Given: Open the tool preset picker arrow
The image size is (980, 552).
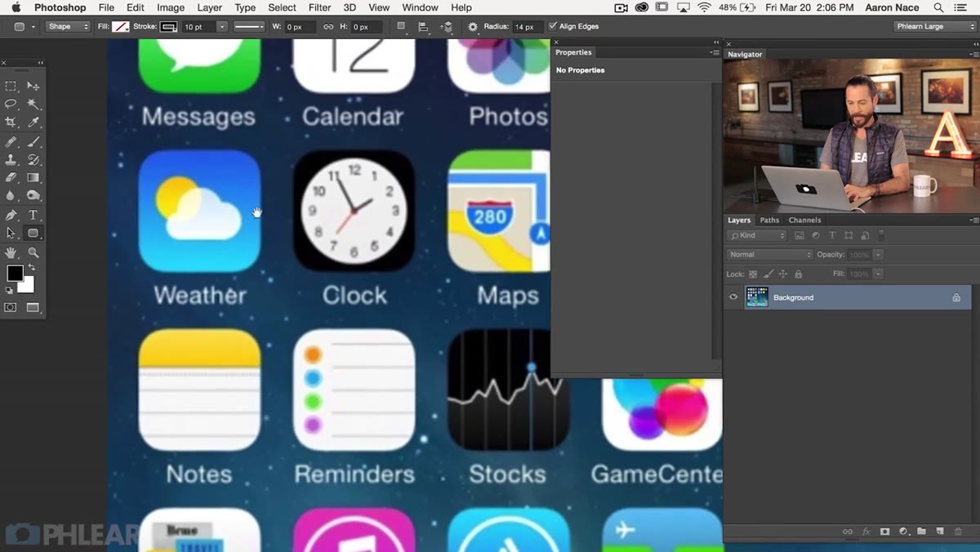Looking at the screenshot, I should coord(33,26).
